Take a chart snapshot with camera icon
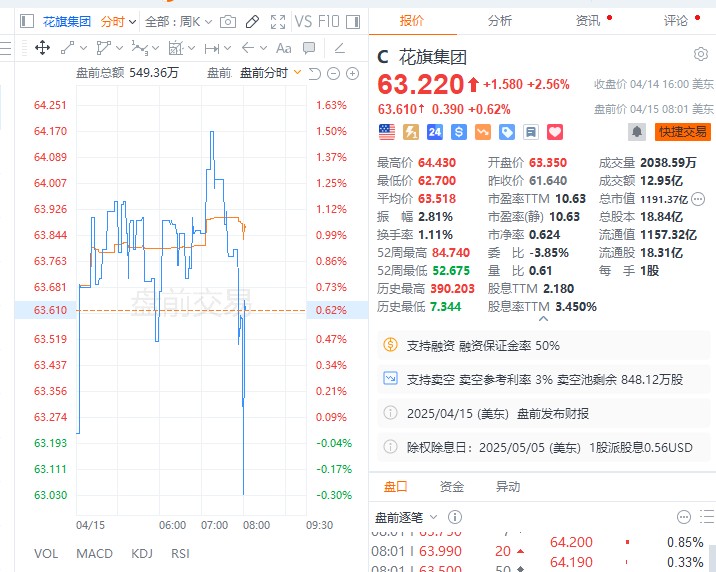716x572 pixels. point(228,21)
